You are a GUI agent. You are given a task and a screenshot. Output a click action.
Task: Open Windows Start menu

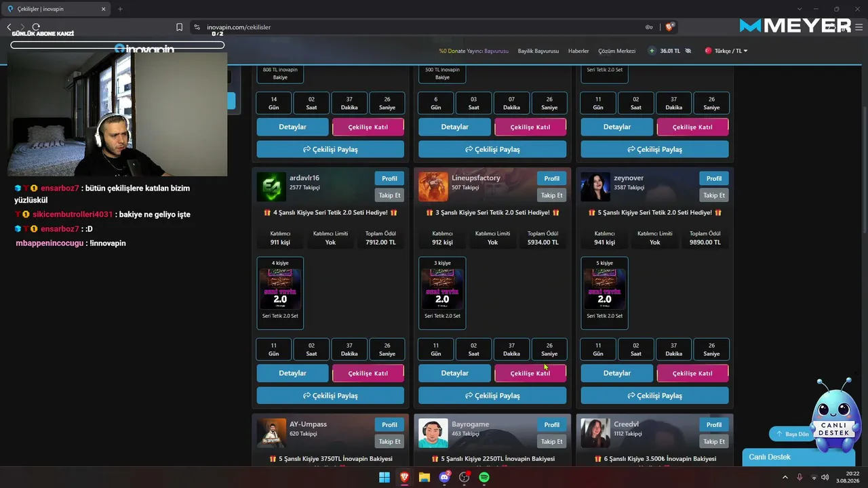(x=384, y=477)
